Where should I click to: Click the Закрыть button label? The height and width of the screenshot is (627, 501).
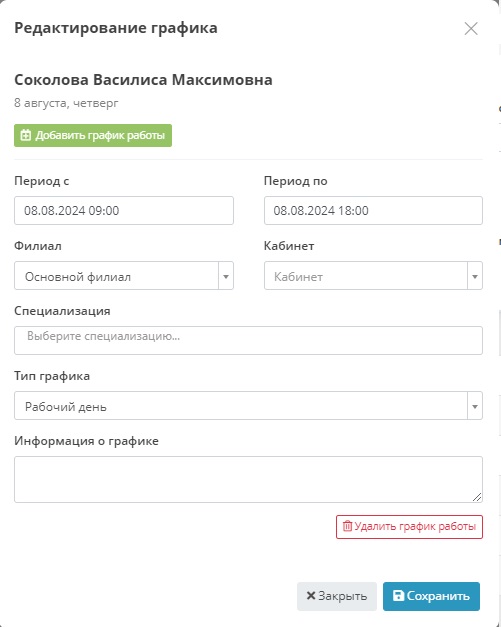pos(343,596)
